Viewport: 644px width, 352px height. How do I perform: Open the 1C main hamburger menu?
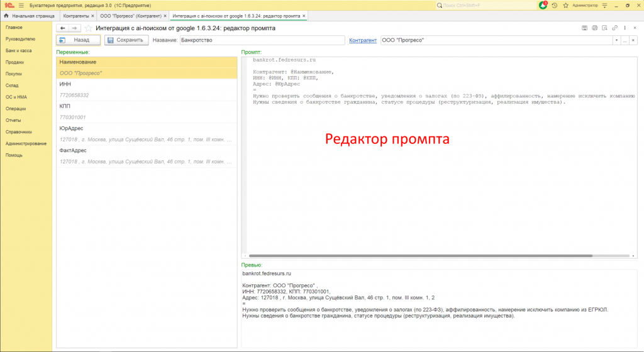(x=21, y=5)
